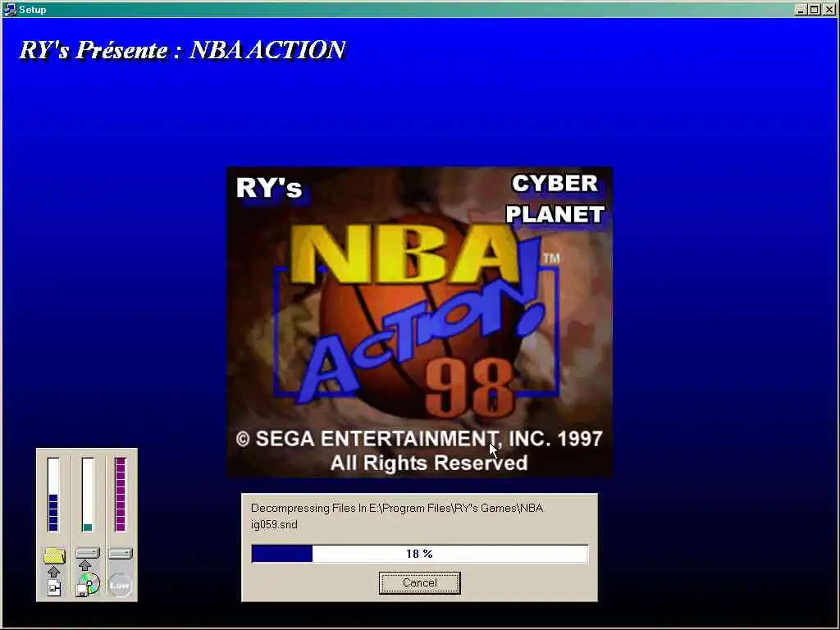Viewport: 840px width, 630px height.
Task: Click the octagonal Low disk-space indicator
Action: coord(120,585)
